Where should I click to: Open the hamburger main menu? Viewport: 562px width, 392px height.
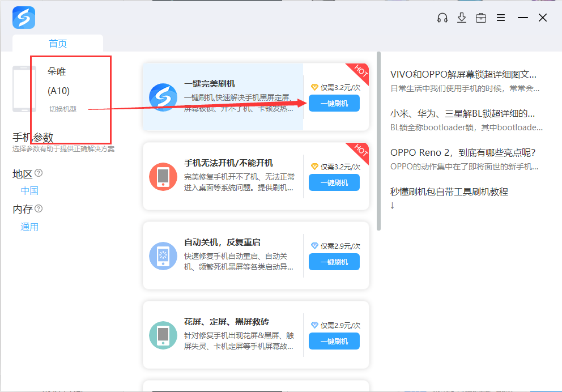pos(501,18)
